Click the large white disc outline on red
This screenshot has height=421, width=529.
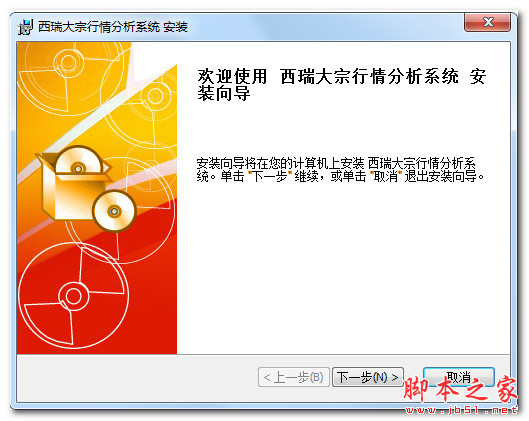(x=73, y=296)
